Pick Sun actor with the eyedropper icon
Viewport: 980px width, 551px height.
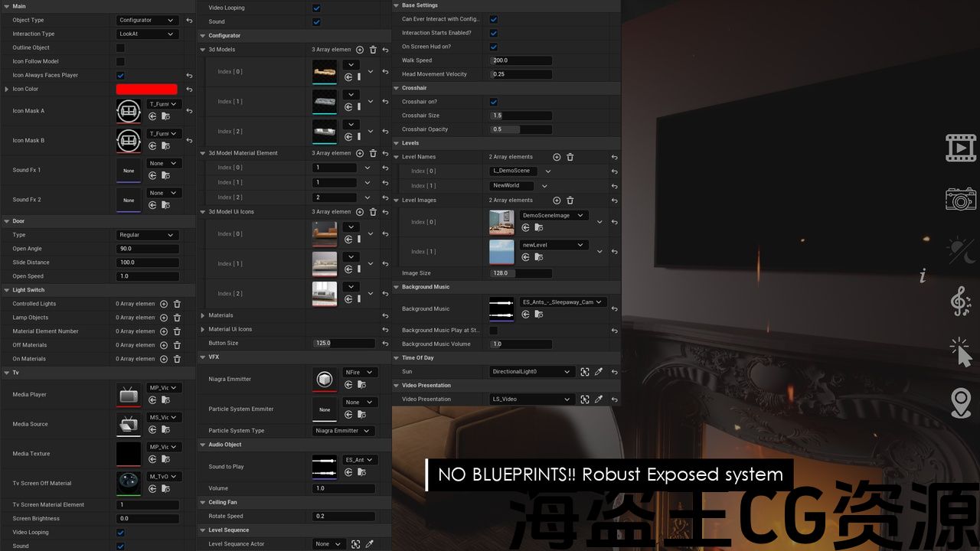[x=599, y=372]
